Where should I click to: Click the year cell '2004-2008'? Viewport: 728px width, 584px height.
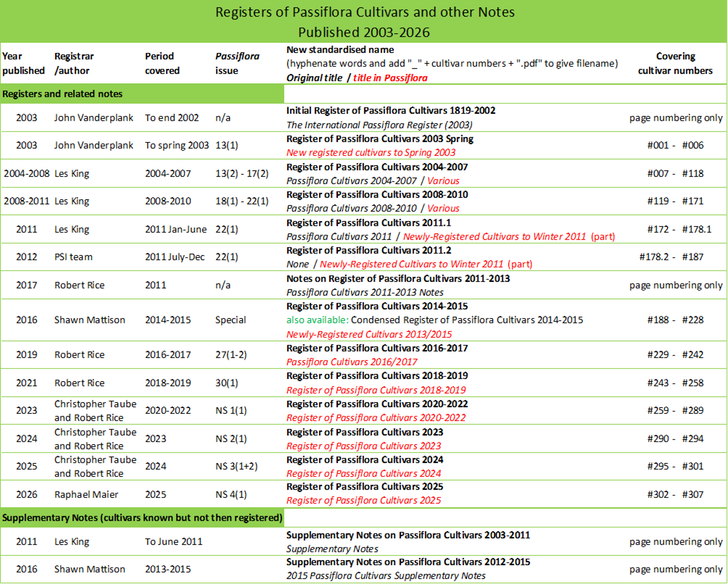click(x=26, y=173)
